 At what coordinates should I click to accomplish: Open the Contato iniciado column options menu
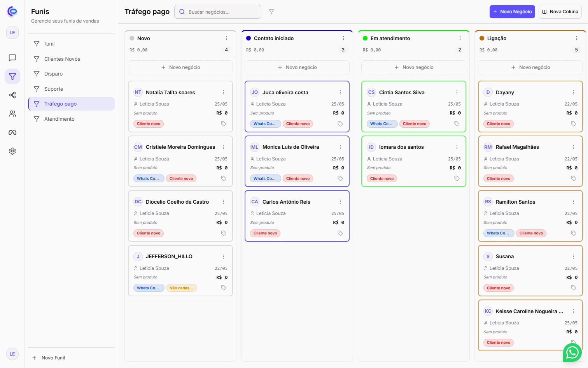tap(343, 38)
